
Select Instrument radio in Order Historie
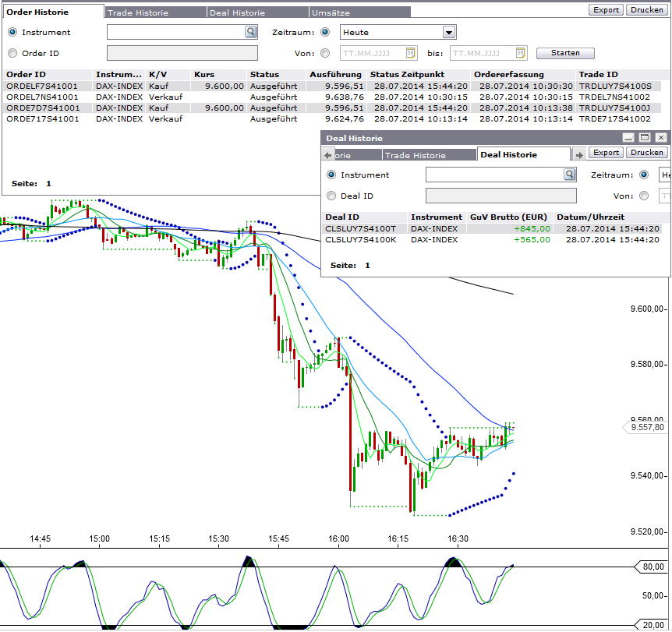coord(12,32)
